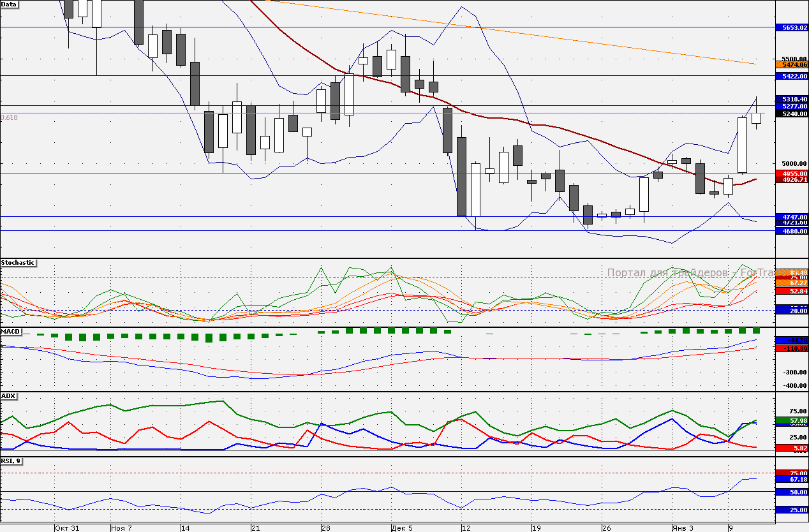Viewport: 809px width, 532px height.
Task: Select the red 4955.00 price tag
Action: pyautogui.click(x=791, y=173)
